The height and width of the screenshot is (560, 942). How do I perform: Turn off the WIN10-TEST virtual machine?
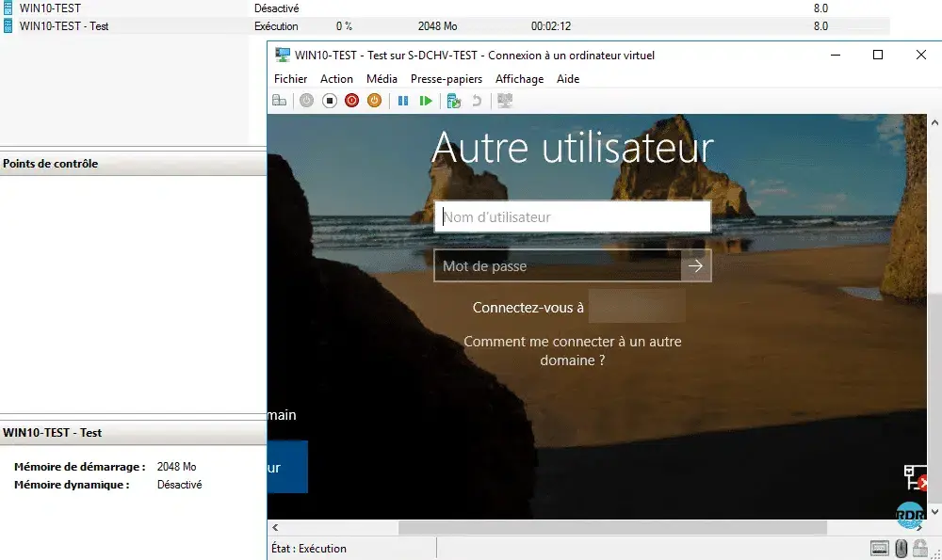329,101
